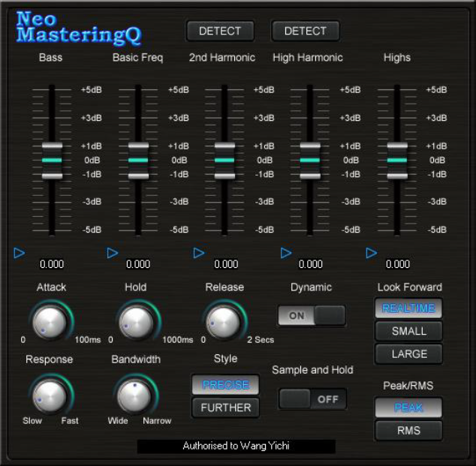Click the 'Wide' Bandwidth label
Image resolution: width=476 pixels, height=466 pixels.
[118, 421]
